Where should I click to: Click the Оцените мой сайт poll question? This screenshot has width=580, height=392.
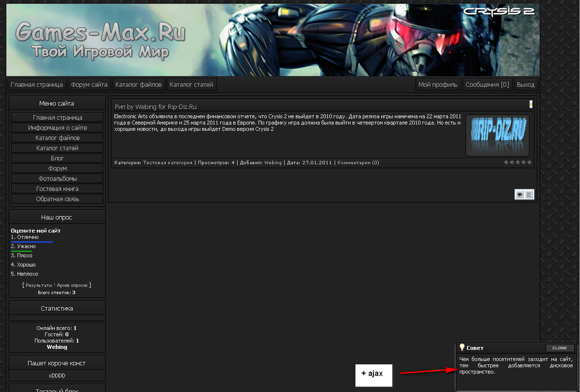[x=36, y=231]
